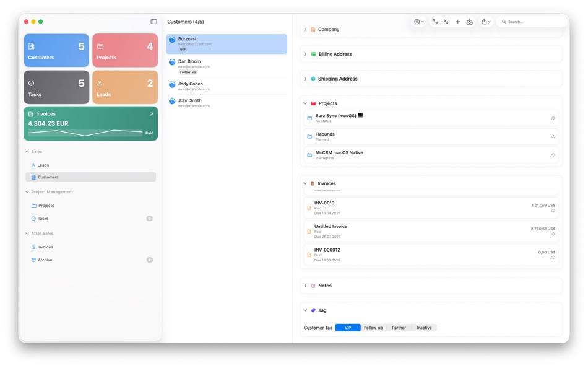Collapse the Tag section
The height and width of the screenshot is (368, 588).
point(305,310)
